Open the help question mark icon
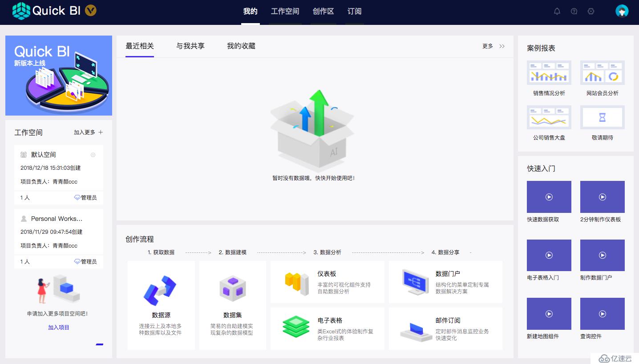 [x=574, y=12]
